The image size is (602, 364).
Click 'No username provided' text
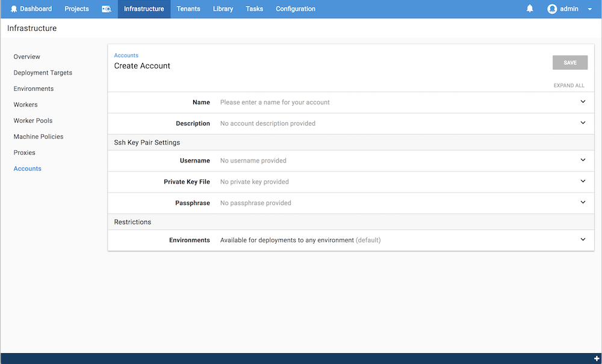pos(253,161)
